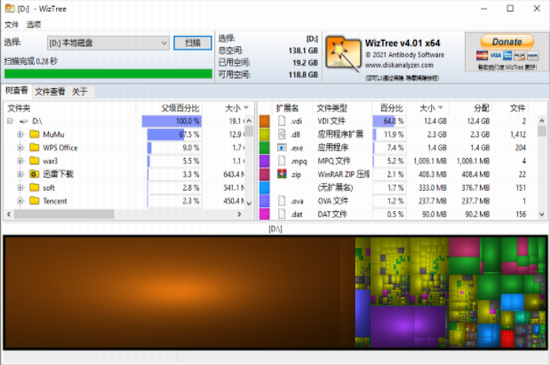
Task: Expand the WPS Office folder node
Action: coord(20,148)
